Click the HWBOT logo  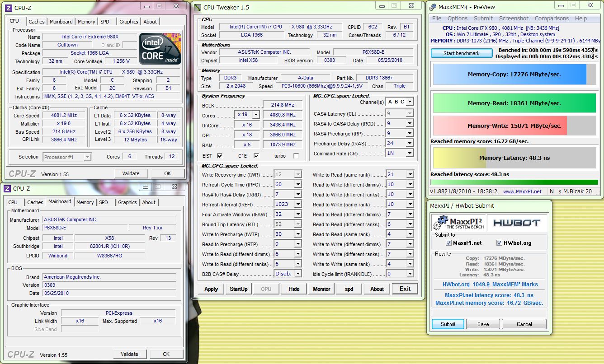pyautogui.click(x=516, y=223)
